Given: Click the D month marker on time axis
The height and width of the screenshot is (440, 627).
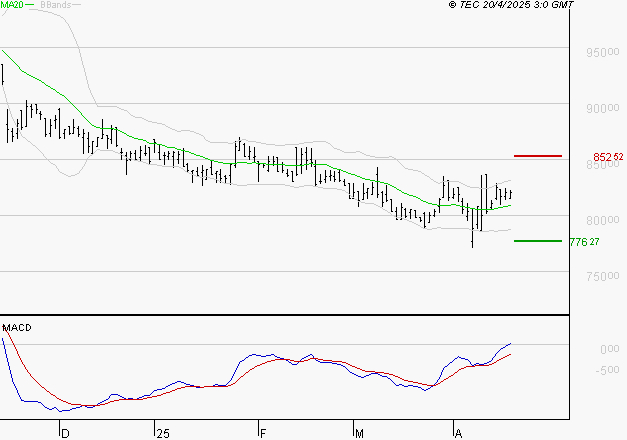Looking at the screenshot, I should coord(65,433).
